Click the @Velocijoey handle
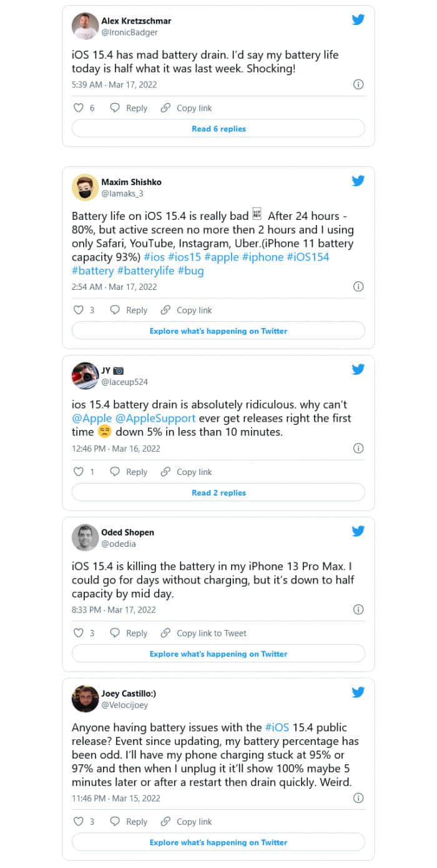This screenshot has height=868, width=437. pos(125,705)
